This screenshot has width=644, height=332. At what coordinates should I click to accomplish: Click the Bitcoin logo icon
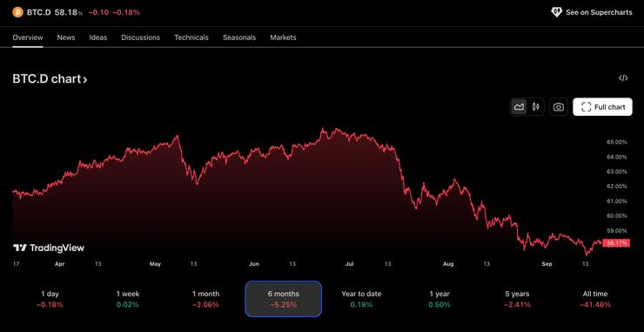[x=17, y=12]
